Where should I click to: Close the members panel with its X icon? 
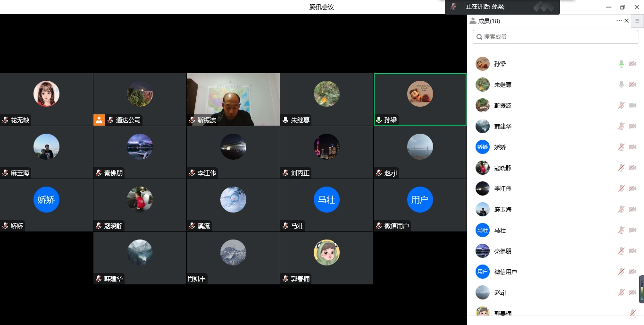coord(627,21)
